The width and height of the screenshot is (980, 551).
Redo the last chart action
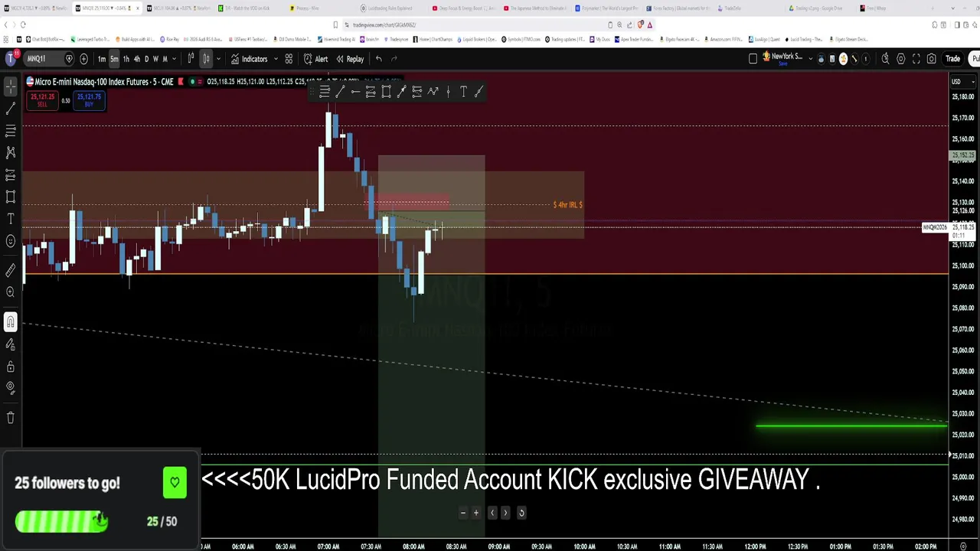[394, 59]
